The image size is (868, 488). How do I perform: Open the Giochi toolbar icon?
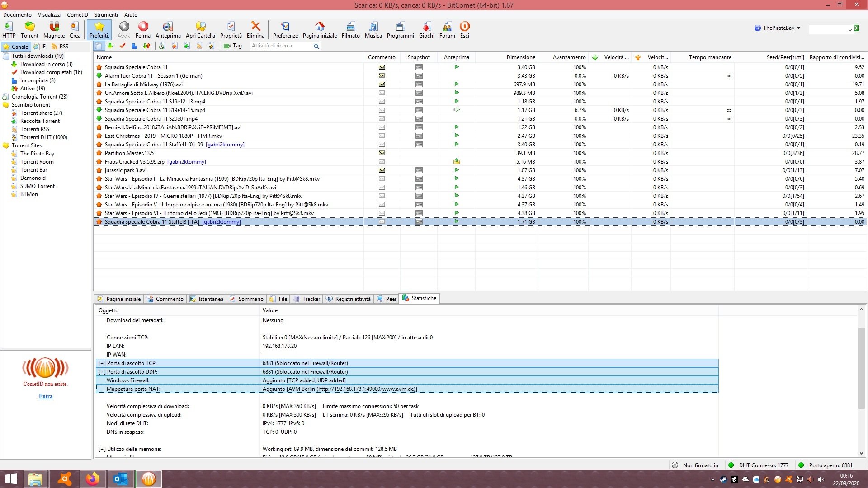coord(426,29)
